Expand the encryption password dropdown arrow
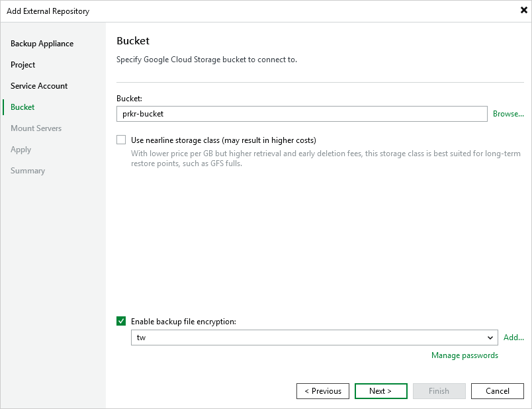532x409 pixels. pyautogui.click(x=490, y=338)
